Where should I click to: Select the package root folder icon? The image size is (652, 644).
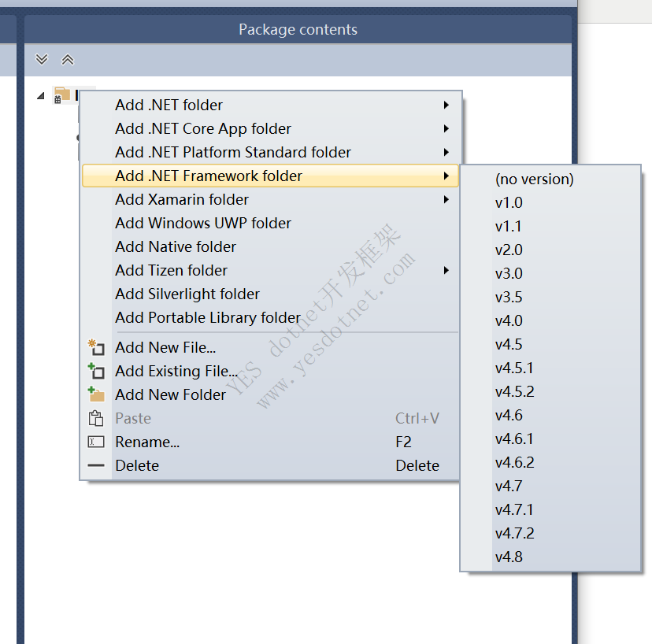(62, 94)
